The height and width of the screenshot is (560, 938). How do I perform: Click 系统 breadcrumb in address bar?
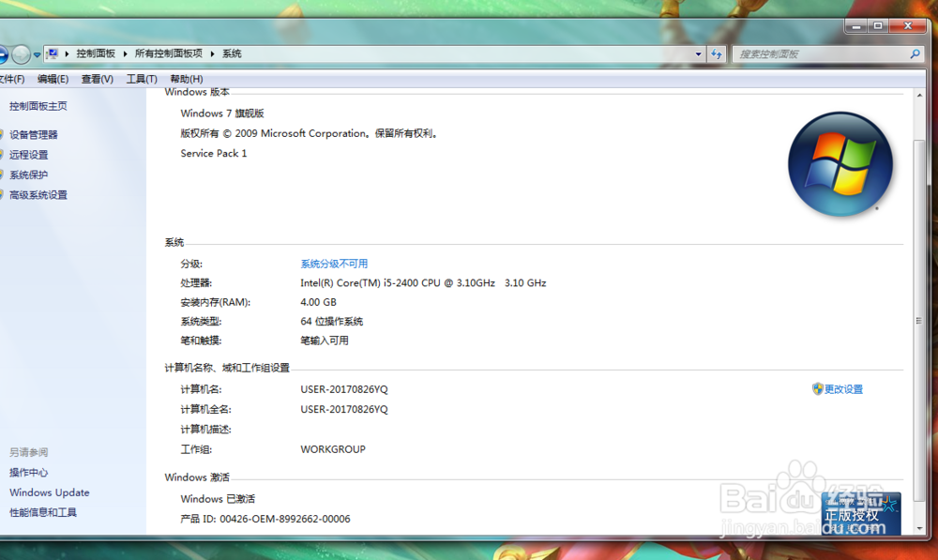coord(232,53)
